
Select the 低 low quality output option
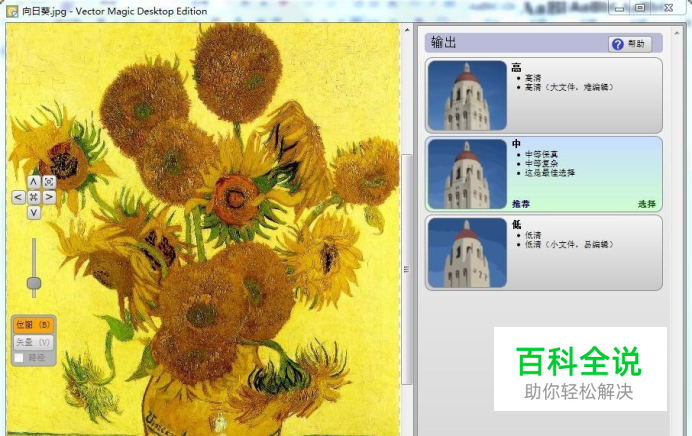(x=543, y=252)
